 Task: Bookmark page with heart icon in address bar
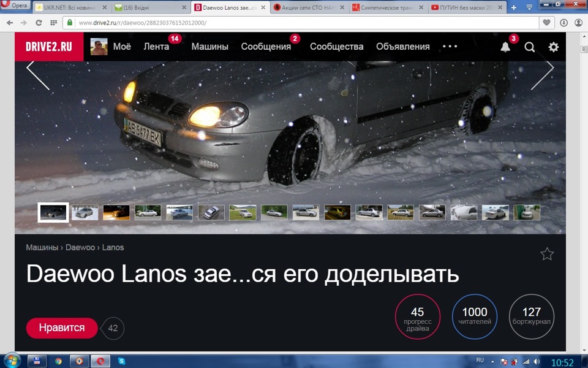click(546, 23)
